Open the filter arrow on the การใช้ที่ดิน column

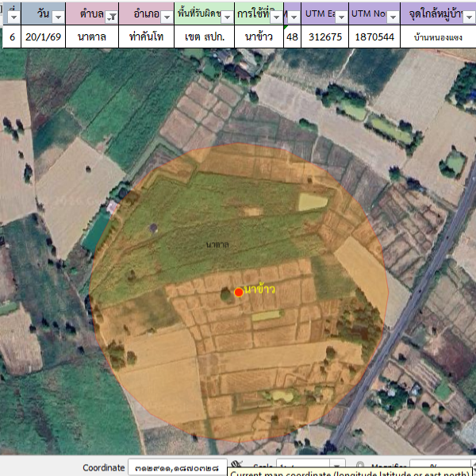click(278, 16)
